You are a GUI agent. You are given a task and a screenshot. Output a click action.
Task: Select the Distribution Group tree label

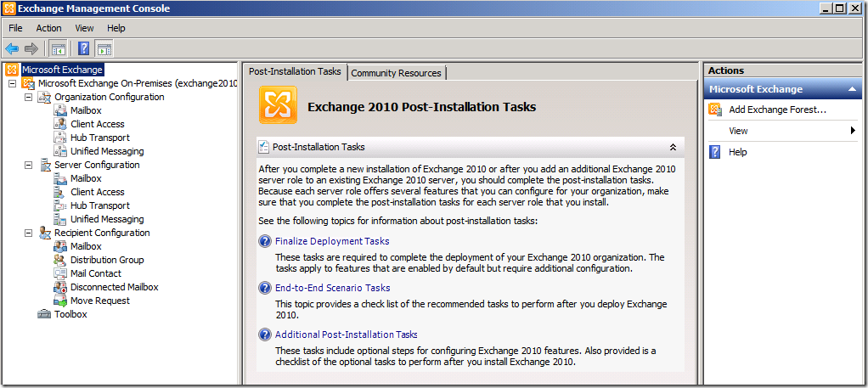pyautogui.click(x=107, y=260)
